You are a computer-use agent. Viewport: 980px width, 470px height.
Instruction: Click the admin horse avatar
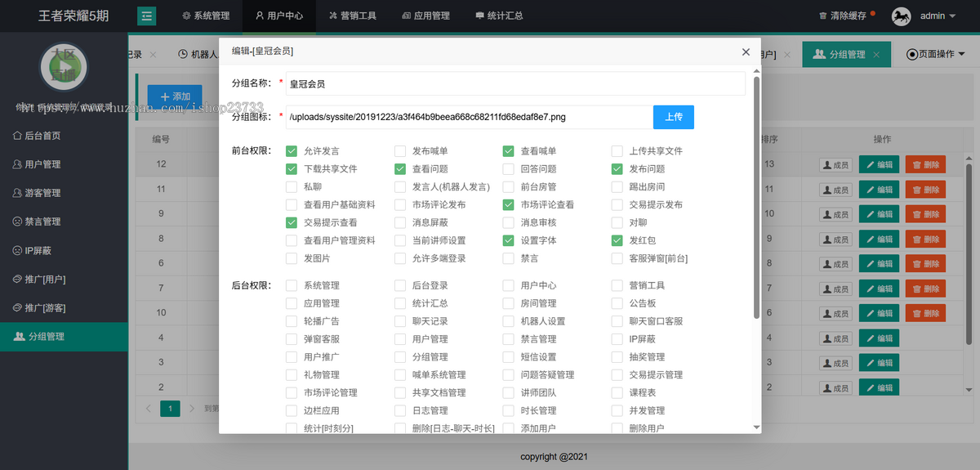[x=901, y=16]
